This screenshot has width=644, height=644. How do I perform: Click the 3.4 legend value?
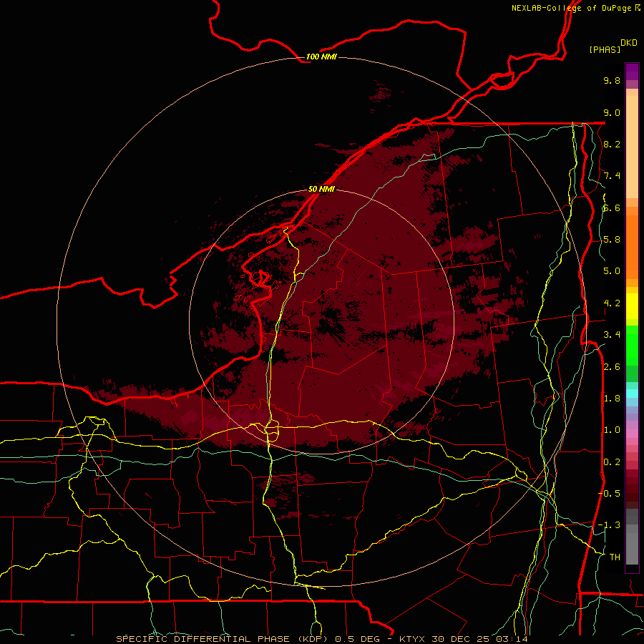[x=612, y=335]
